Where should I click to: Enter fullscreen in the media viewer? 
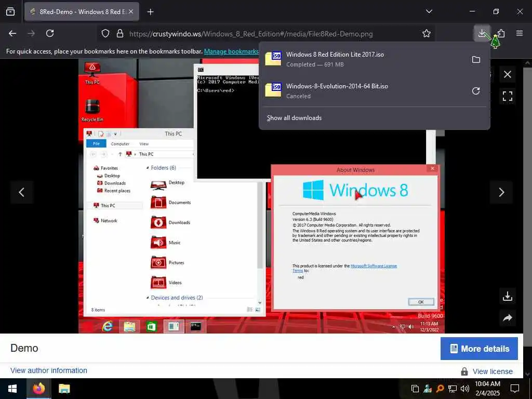(507, 96)
